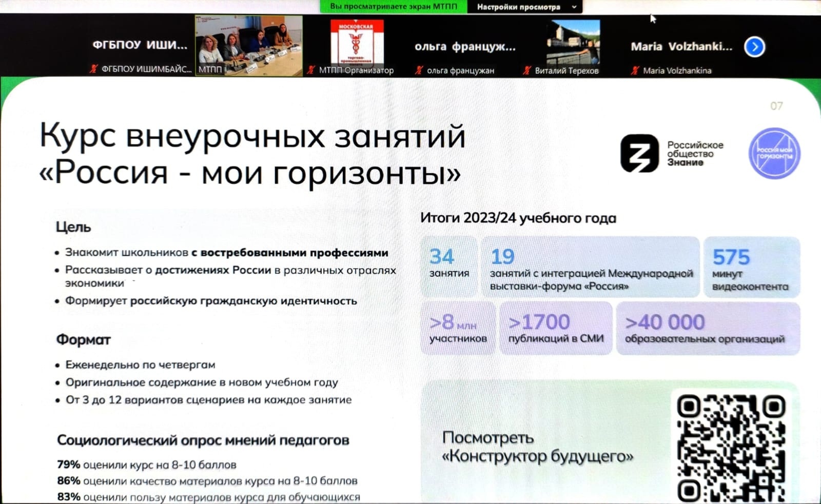
Task: Click the >1700 публикаций в СМИ card
Action: pos(556,328)
